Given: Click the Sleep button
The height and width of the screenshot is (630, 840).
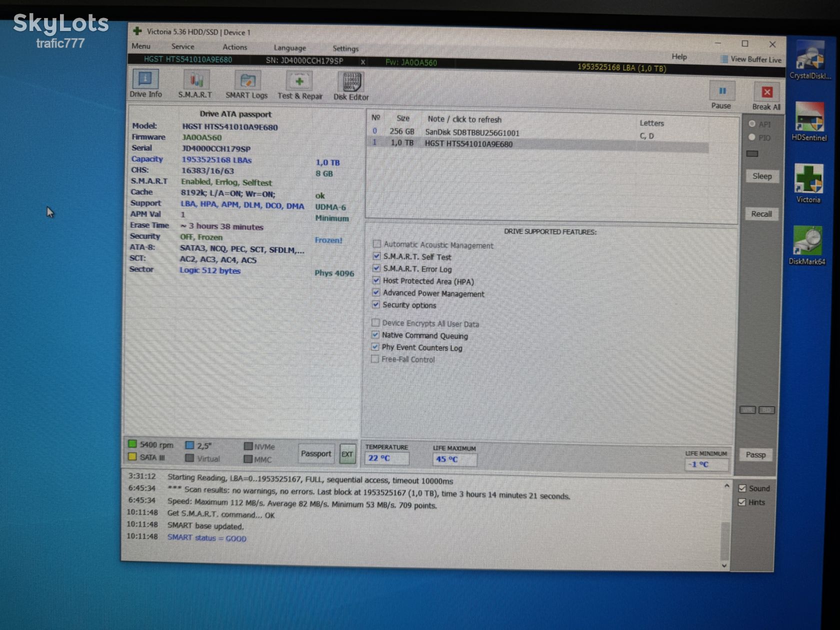Looking at the screenshot, I should pos(762,176).
